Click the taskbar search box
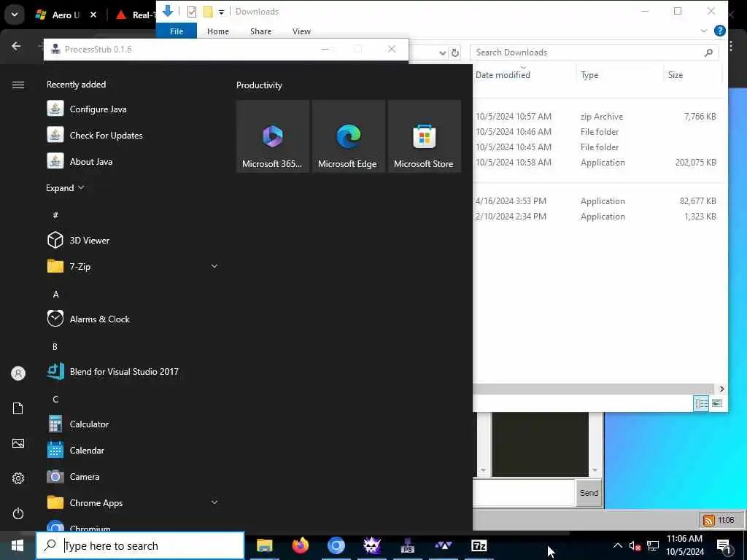Image resolution: width=747 pixels, height=560 pixels. (140, 545)
